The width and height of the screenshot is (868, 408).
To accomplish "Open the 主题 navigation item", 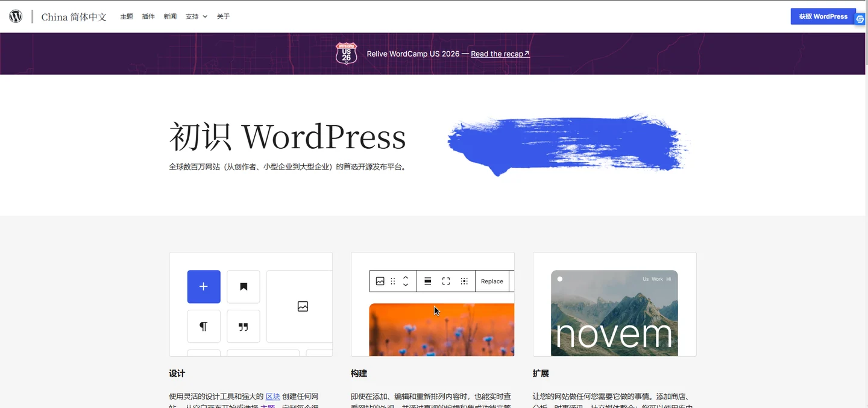I will 127,17.
